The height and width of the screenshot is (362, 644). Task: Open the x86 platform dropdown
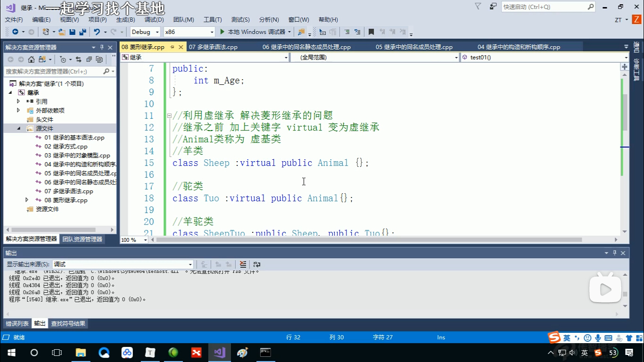point(189,32)
